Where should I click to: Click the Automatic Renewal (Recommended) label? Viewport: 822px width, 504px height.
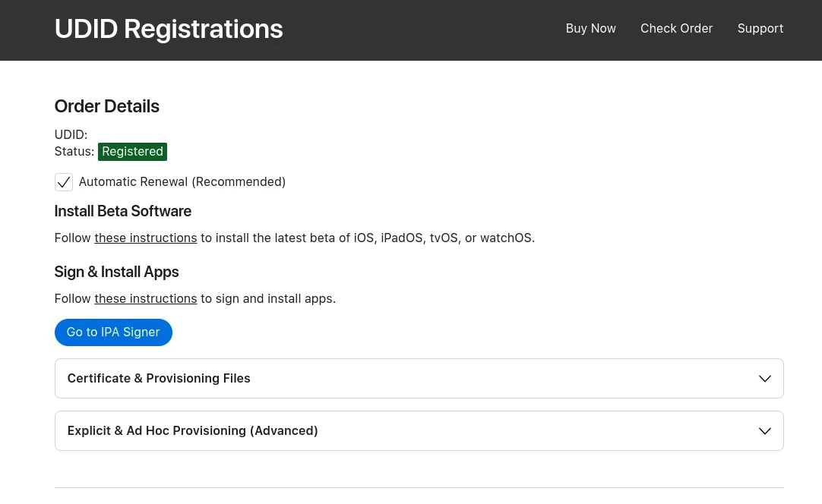[182, 182]
